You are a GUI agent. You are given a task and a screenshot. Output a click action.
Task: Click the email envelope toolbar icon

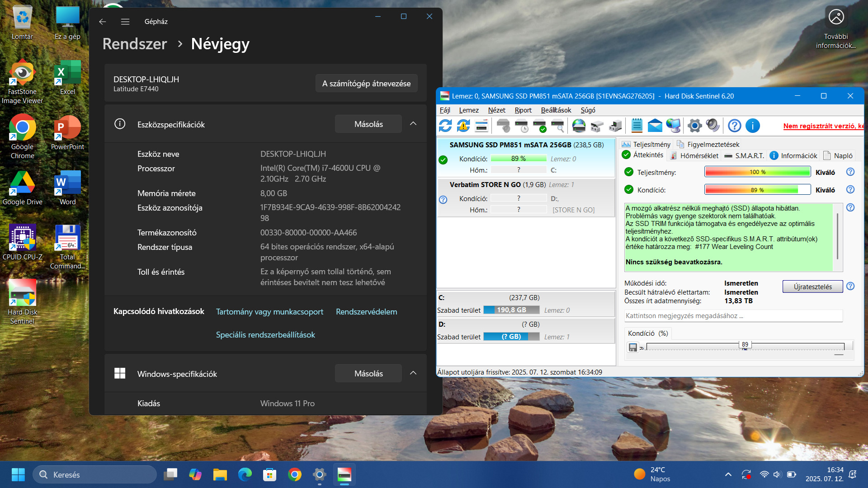pos(655,126)
